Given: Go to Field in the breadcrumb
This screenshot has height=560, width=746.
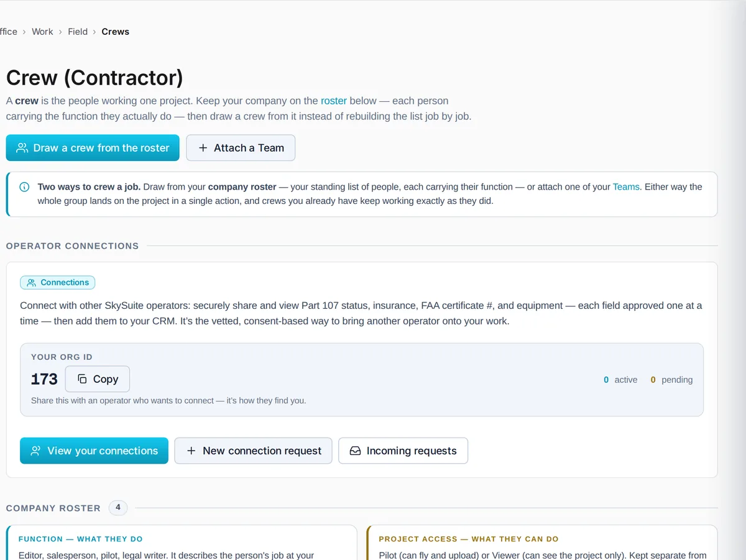Looking at the screenshot, I should pos(78,32).
